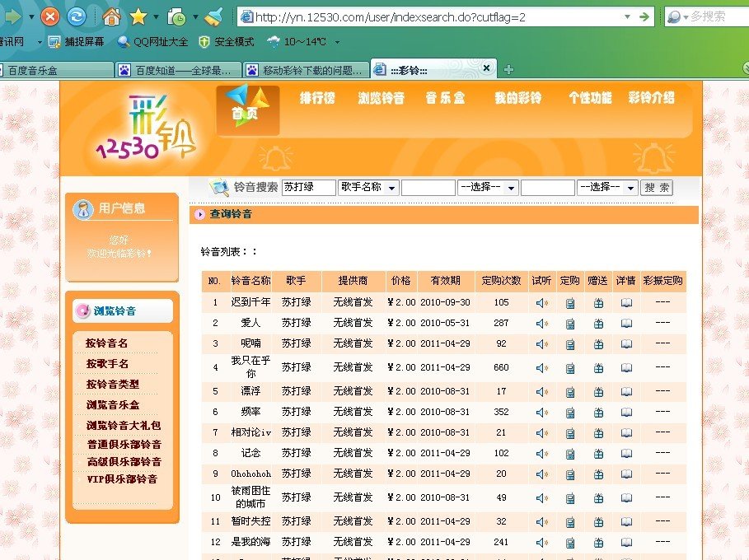Image resolution: width=749 pixels, height=560 pixels.
Task: Open the 歌手名称 search field dropdown
Action: [368, 187]
